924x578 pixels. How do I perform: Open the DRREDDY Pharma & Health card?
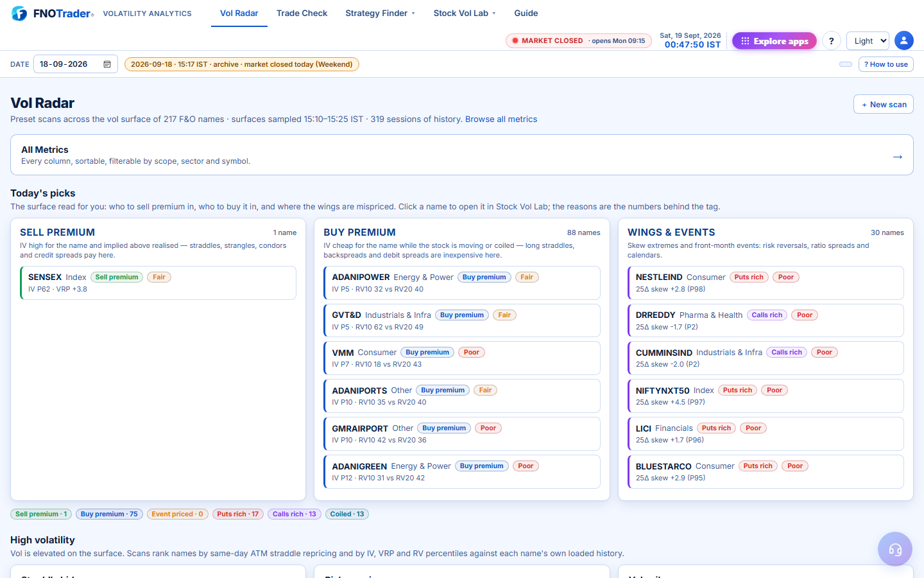point(766,320)
